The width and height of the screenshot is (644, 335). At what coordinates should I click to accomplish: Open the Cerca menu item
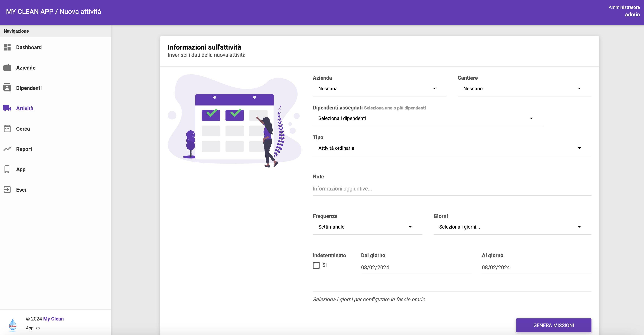(55, 129)
